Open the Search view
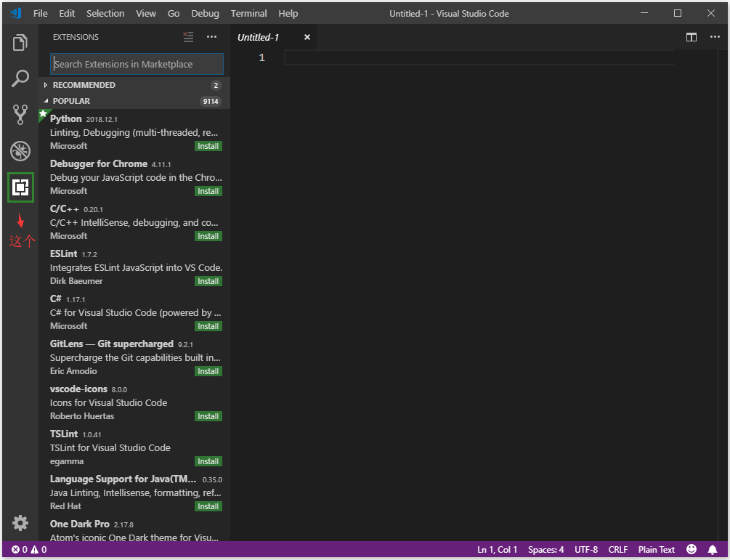The image size is (730, 560). [20, 78]
